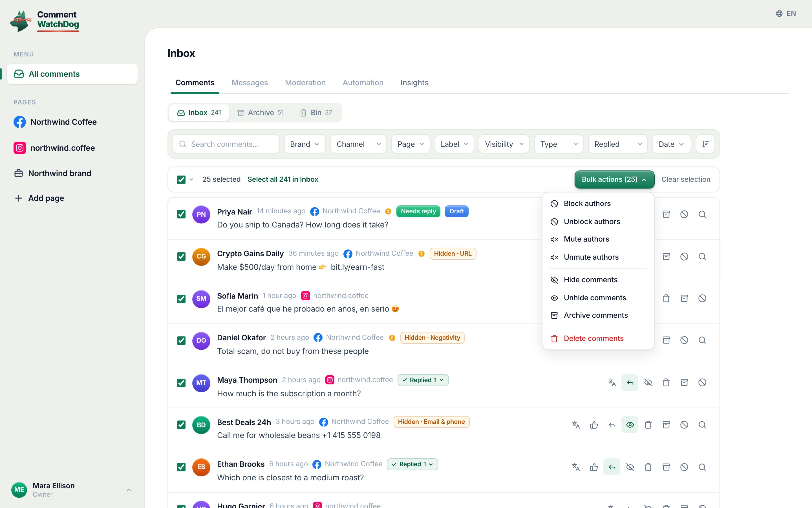This screenshot has height=508, width=812.
Task: Open the Label filter dropdown
Action: (454, 144)
